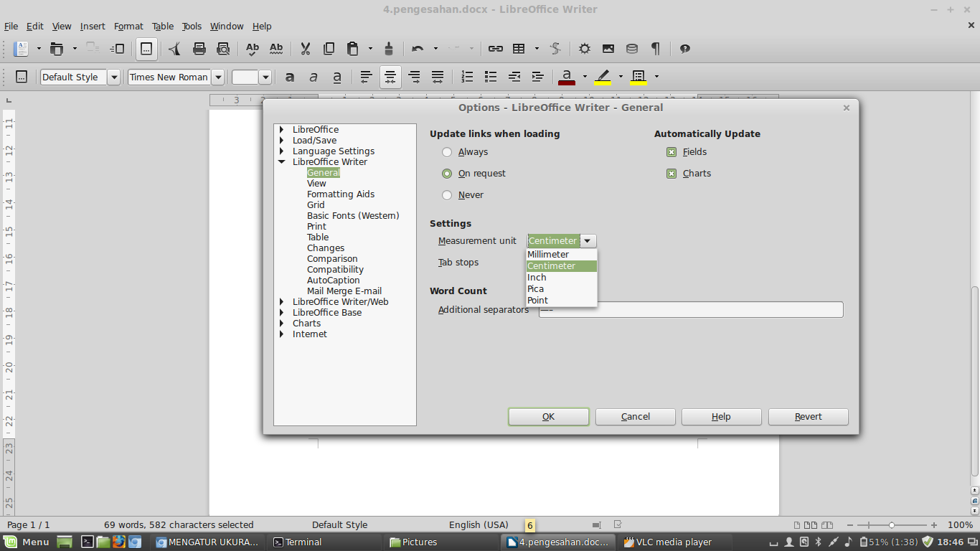Viewport: 980px width, 551px height.
Task: Click the Open folder icon
Action: tap(57, 49)
